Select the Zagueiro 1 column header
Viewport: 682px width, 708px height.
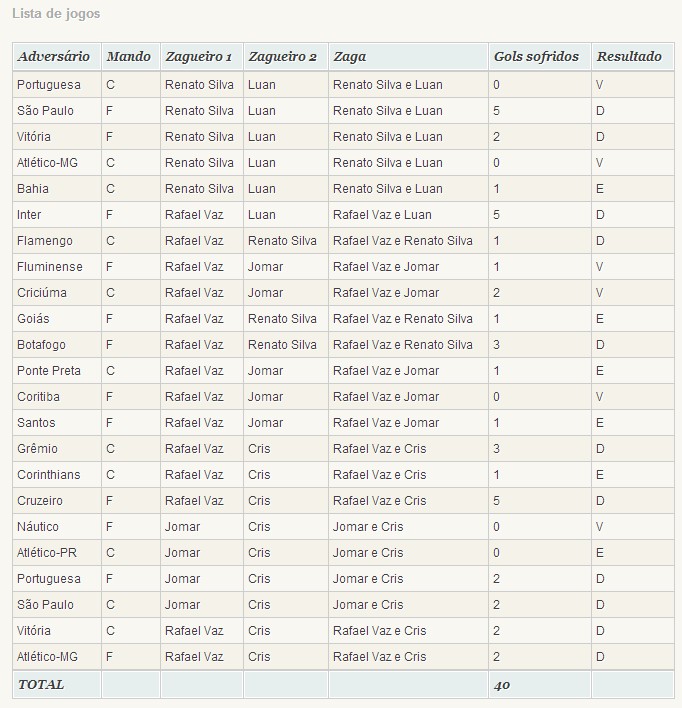point(198,57)
